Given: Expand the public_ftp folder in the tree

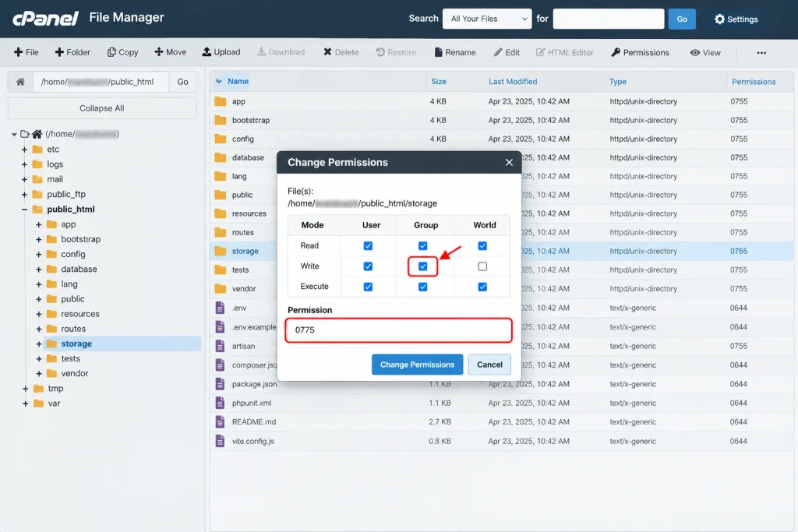Looking at the screenshot, I should (24, 194).
